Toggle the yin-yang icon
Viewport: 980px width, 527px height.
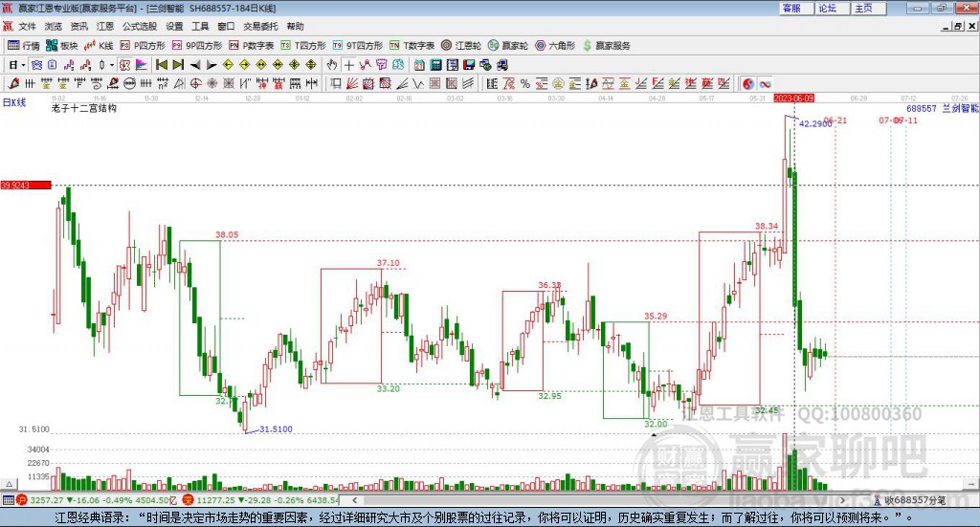[747, 83]
